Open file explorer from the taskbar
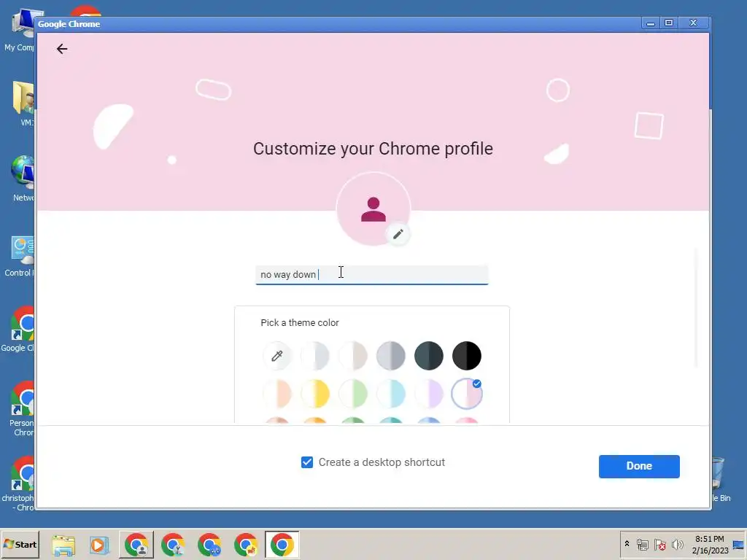This screenshot has width=747, height=560. pyautogui.click(x=63, y=545)
